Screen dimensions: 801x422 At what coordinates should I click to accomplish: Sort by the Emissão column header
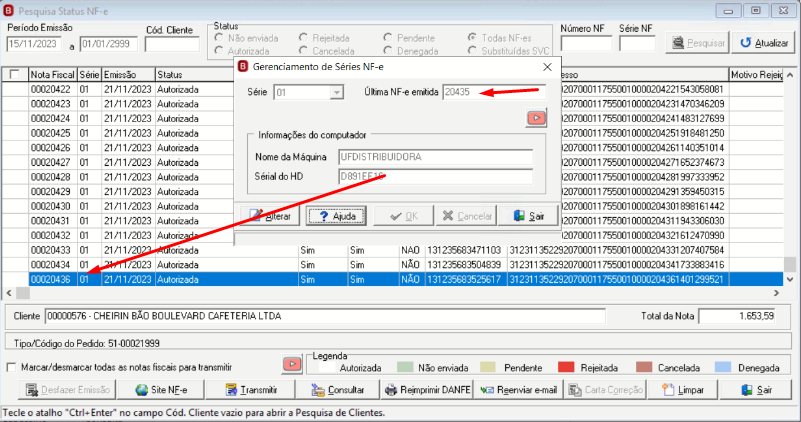(128, 75)
